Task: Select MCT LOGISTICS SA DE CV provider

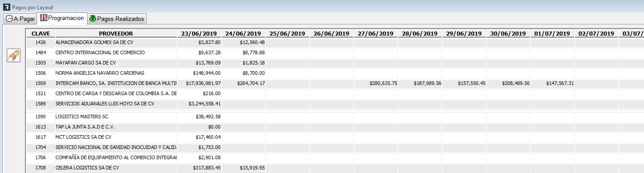Action: click(116, 137)
